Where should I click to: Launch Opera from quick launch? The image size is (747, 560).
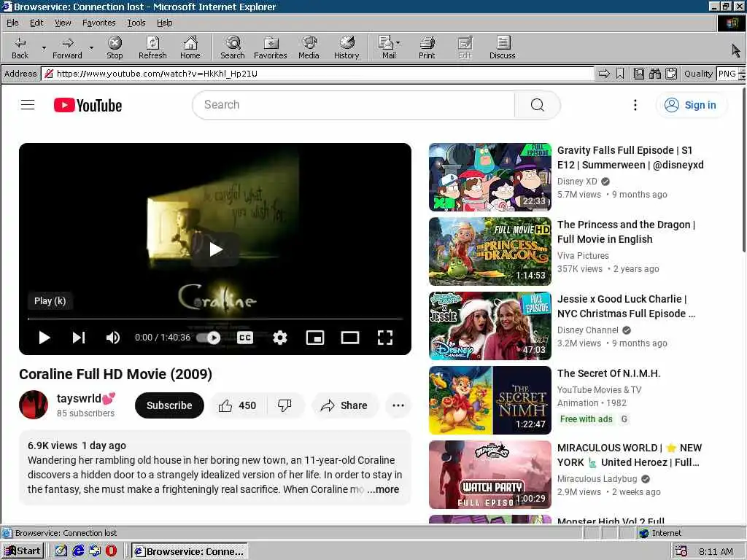[x=111, y=551]
